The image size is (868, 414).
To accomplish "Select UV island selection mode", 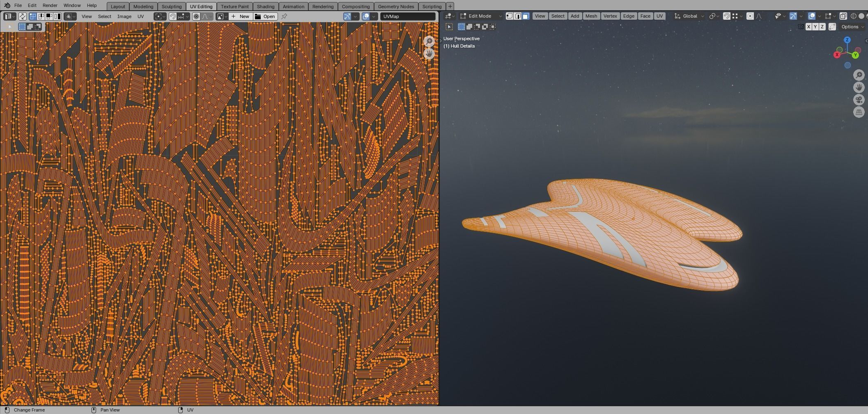I will 57,16.
